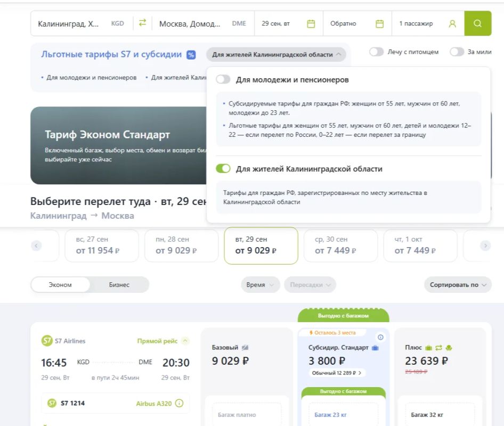Open departure date field 29 сен, вт
This screenshot has height=426, width=504.
pos(289,23)
